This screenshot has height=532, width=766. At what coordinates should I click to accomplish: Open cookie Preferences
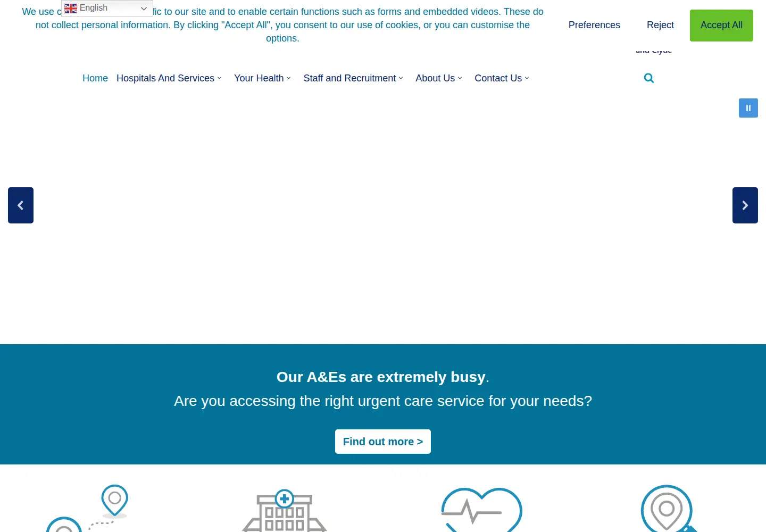point(594,25)
